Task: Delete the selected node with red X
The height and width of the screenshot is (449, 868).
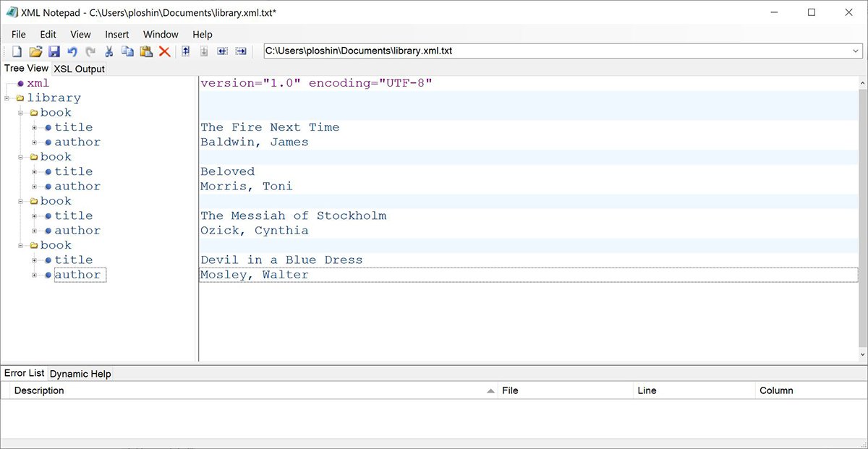Action: pos(164,51)
